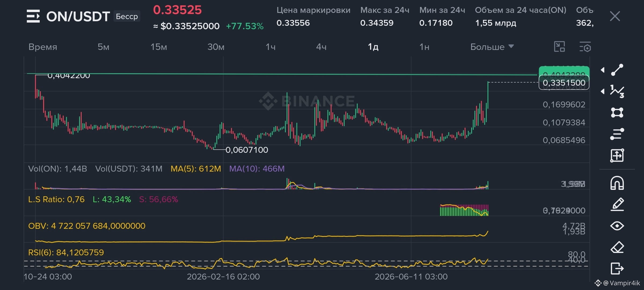Open the chart layout window icon
Viewport: 644px width, 290px height.
[559, 47]
